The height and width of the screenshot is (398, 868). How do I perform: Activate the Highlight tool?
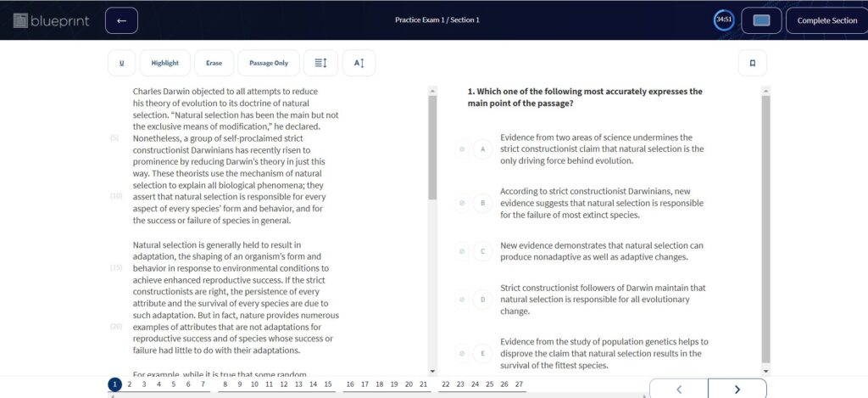(x=165, y=63)
